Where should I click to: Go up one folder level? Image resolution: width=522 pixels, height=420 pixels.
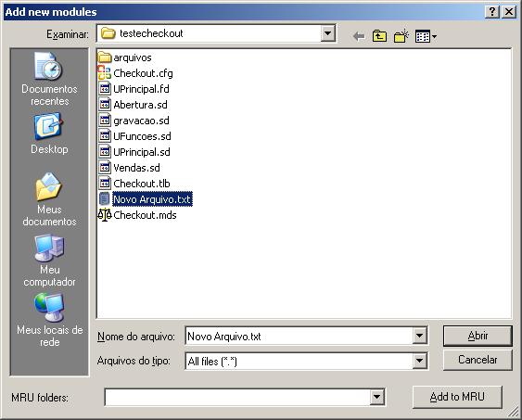[x=379, y=36]
